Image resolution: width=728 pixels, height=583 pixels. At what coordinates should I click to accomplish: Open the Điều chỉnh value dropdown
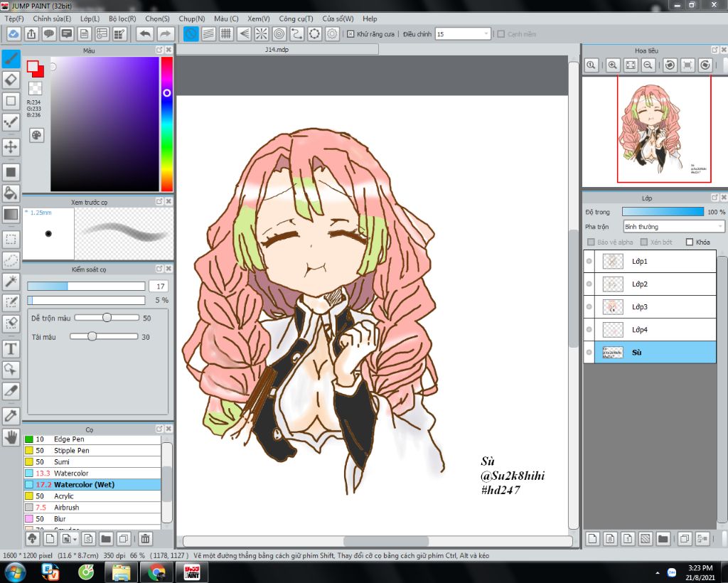point(462,34)
